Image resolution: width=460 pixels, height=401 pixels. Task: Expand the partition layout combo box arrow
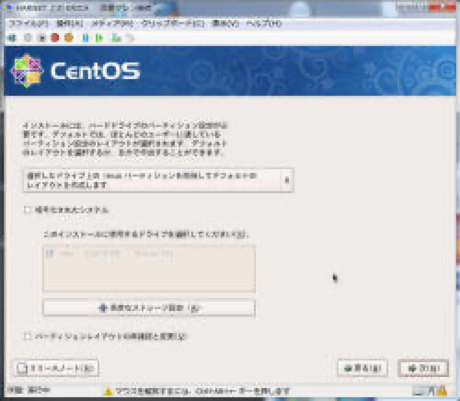(287, 180)
